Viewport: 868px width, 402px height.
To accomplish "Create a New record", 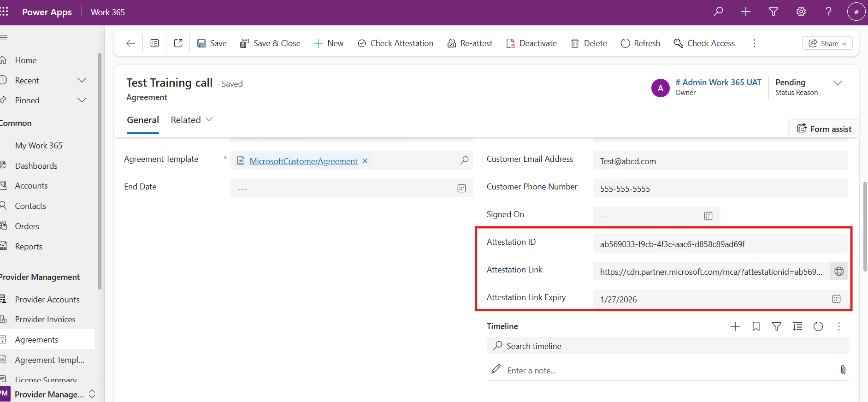I will (329, 43).
